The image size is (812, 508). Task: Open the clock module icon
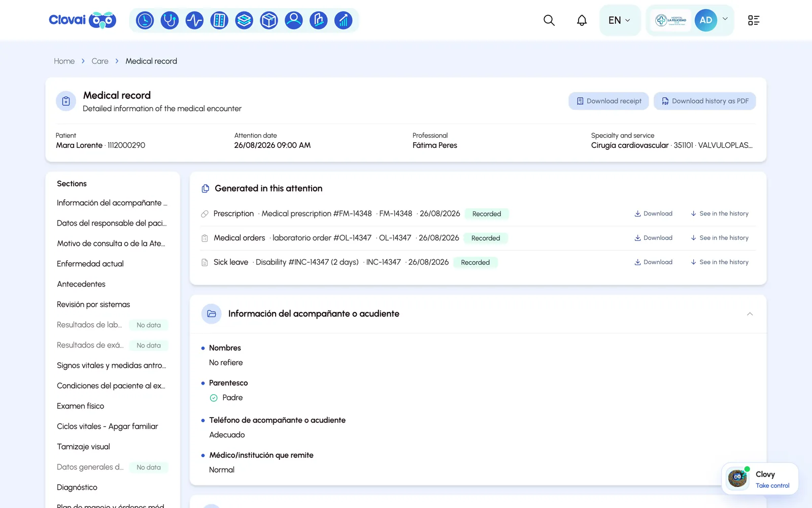click(x=145, y=20)
